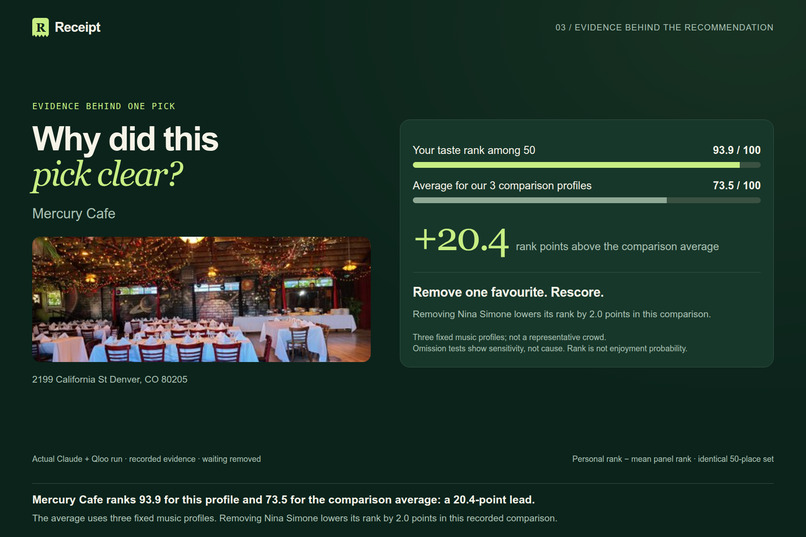
Task: Click the address 2199 California St Denver
Action: point(109,379)
